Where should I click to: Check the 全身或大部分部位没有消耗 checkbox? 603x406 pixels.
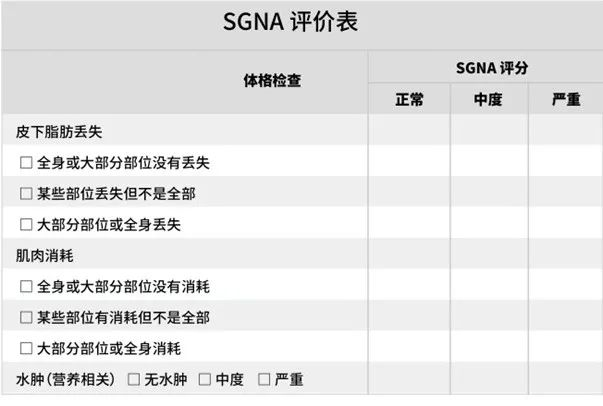click(x=26, y=287)
